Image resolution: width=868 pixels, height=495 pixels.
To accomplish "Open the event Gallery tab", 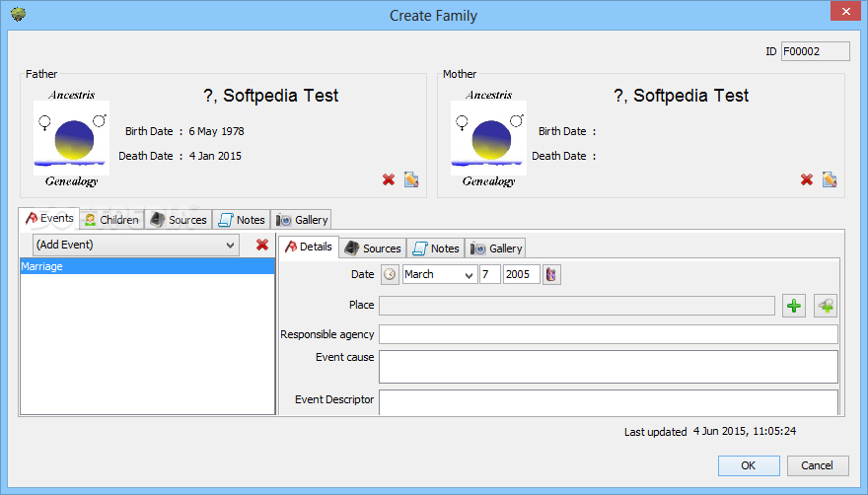I will pyautogui.click(x=496, y=248).
